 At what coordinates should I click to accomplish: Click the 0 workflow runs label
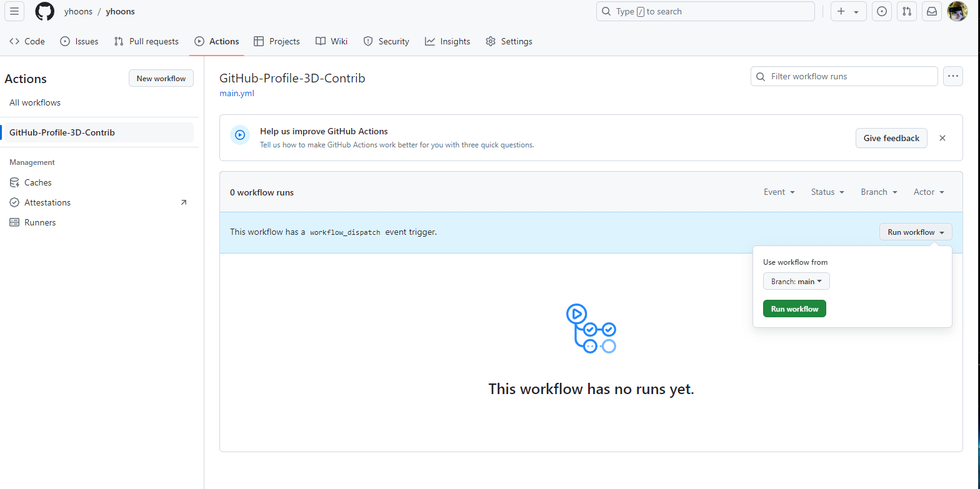tap(262, 192)
